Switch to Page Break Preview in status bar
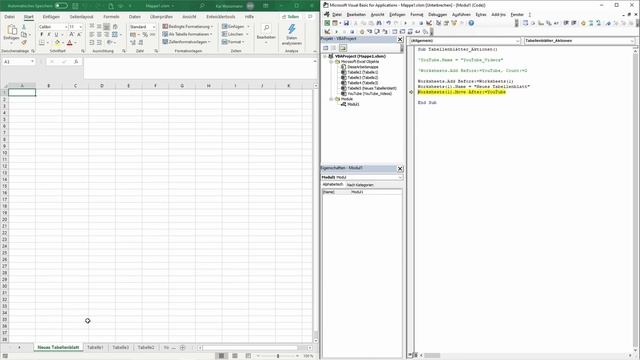 (248, 356)
